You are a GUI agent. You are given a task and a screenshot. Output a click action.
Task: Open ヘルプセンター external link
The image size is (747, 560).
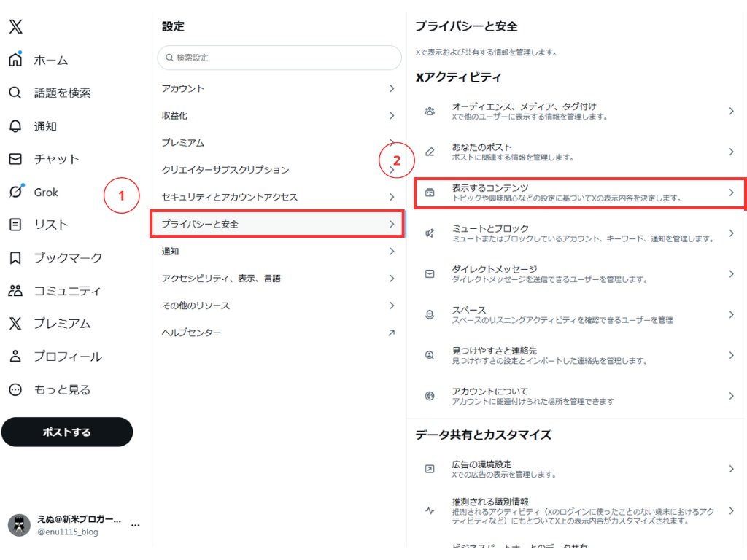pyautogui.click(x=277, y=332)
